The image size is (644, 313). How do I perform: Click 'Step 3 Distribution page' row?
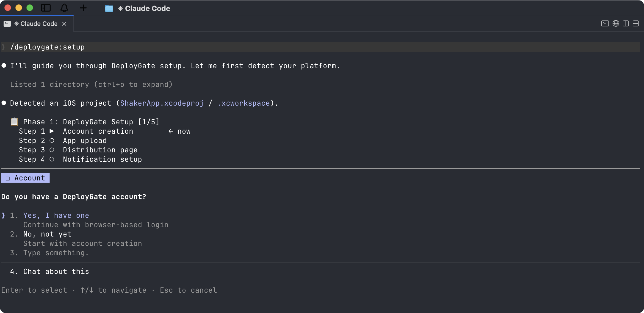[78, 150]
